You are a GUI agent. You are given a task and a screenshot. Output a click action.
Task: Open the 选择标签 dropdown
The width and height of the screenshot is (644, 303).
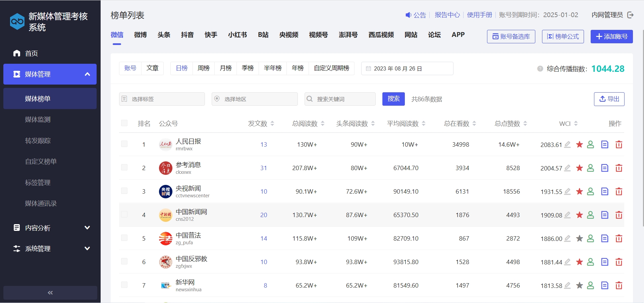click(162, 99)
